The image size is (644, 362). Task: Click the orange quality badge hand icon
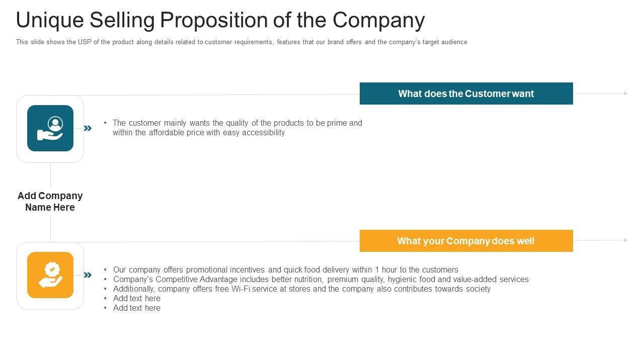[x=50, y=275]
